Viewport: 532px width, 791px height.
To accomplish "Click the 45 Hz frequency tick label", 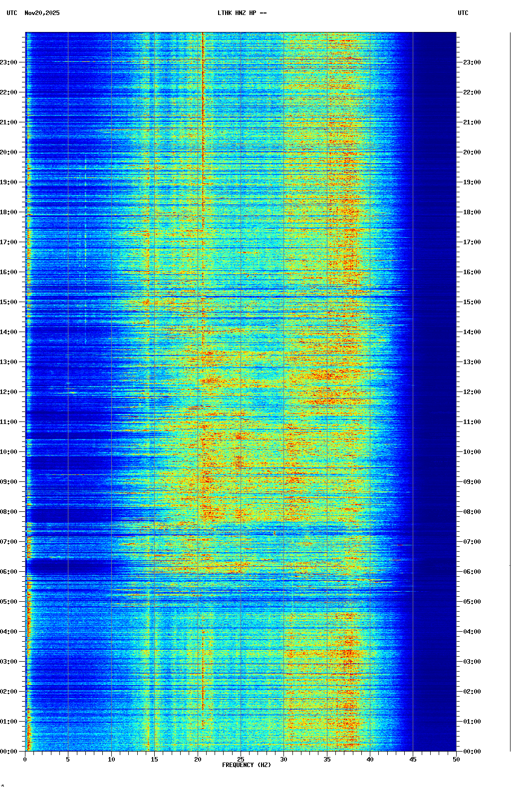I will [413, 760].
